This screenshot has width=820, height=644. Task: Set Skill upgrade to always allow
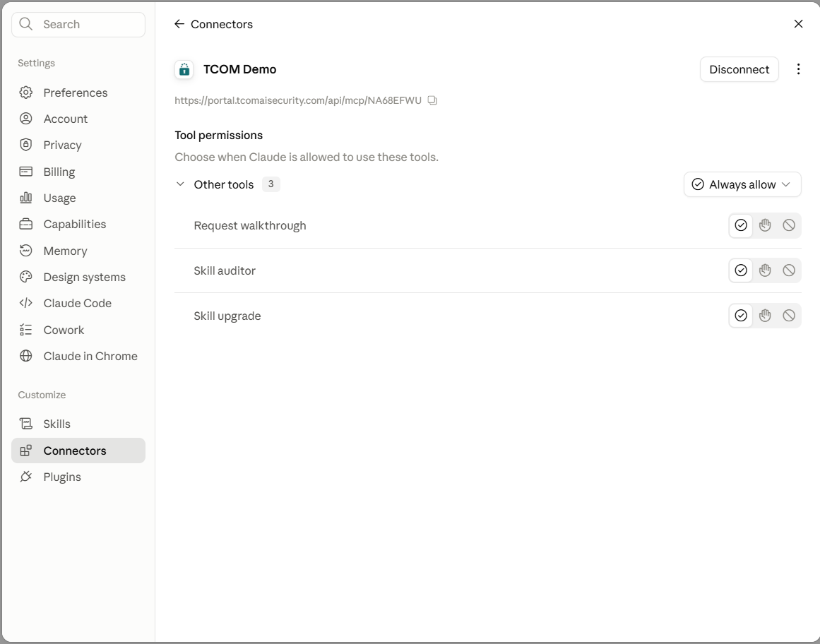pos(740,316)
